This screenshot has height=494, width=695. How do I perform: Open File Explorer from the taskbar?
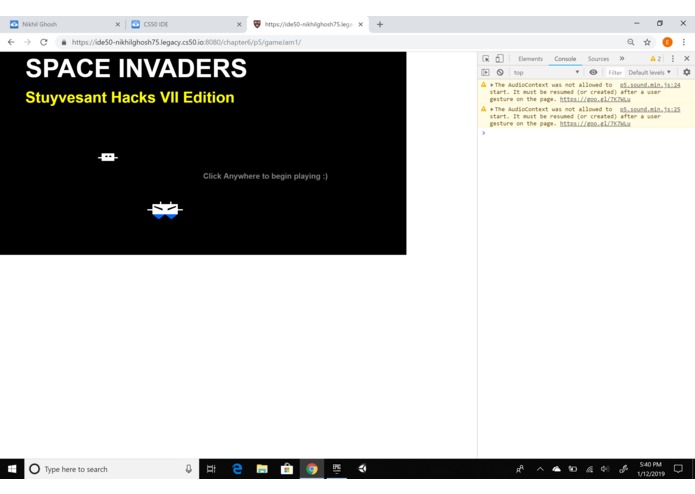(262, 469)
